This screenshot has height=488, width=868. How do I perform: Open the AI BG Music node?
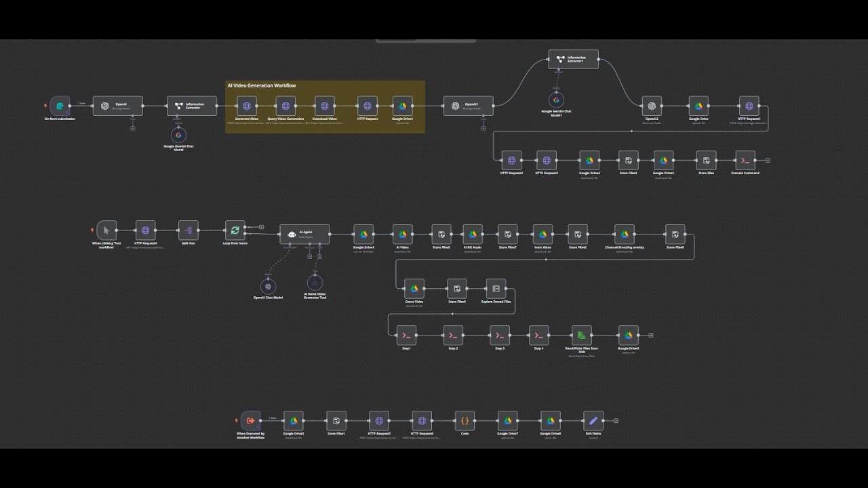coord(473,235)
